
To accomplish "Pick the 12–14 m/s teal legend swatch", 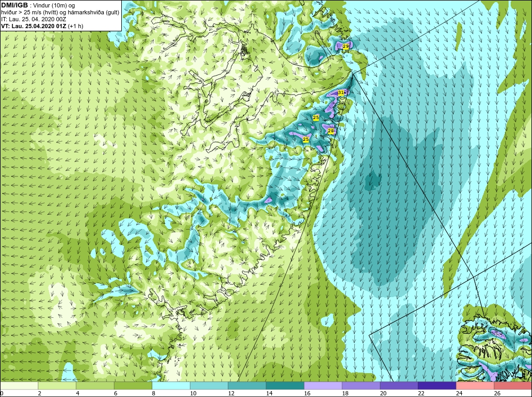I will (247, 385).
